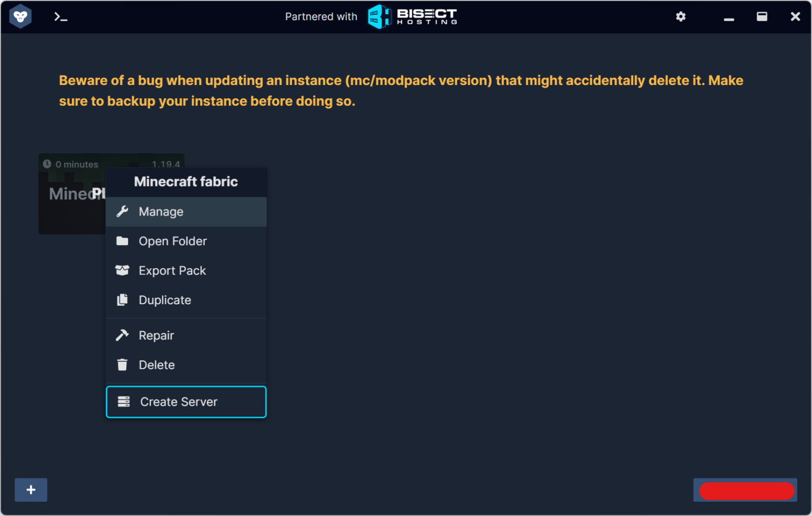This screenshot has width=812, height=516.
Task: Click the 1.19.4 version label
Action: 165,164
